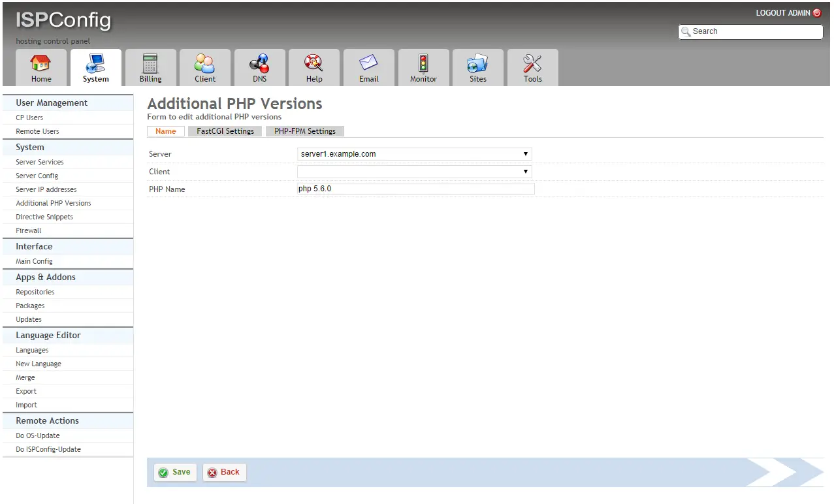Switch to the Name tab
The width and height of the screenshot is (834, 504).
(x=166, y=131)
